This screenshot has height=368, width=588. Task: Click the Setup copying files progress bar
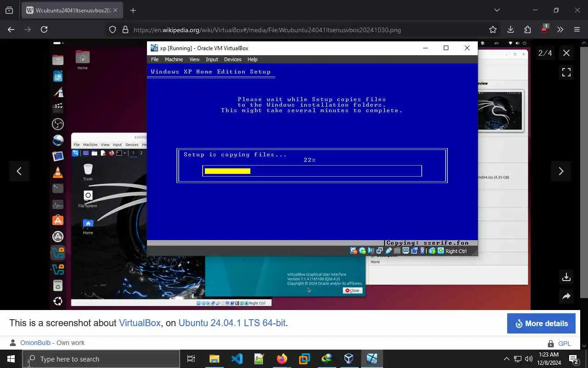(x=312, y=171)
